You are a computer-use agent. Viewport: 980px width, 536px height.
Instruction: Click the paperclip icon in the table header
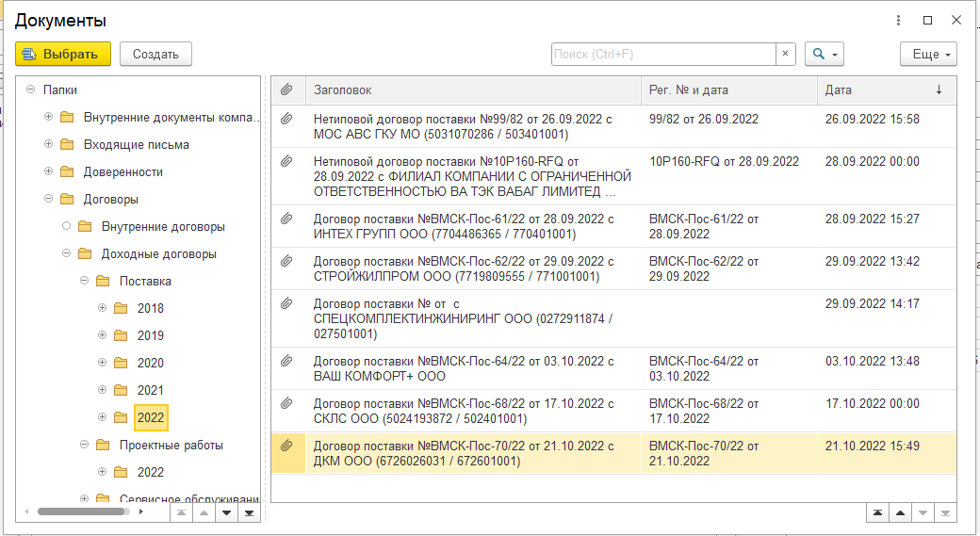(286, 89)
